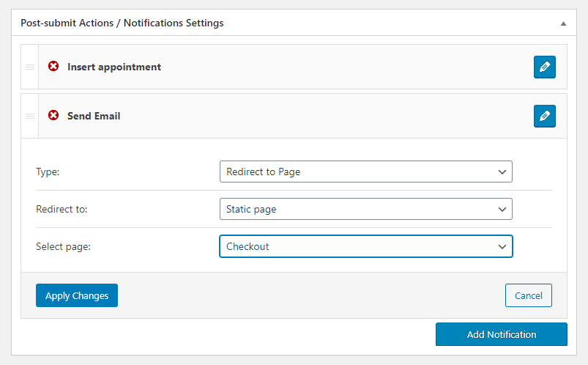The width and height of the screenshot is (588, 365).
Task: Click Apply Changes button
Action: pos(77,295)
